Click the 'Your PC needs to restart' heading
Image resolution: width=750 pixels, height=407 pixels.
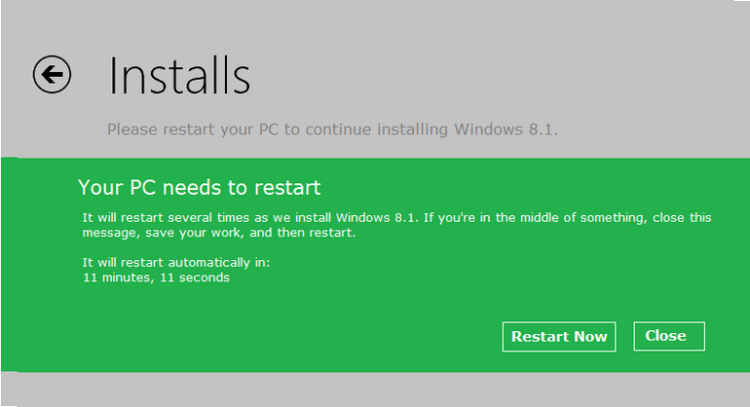[x=199, y=187]
